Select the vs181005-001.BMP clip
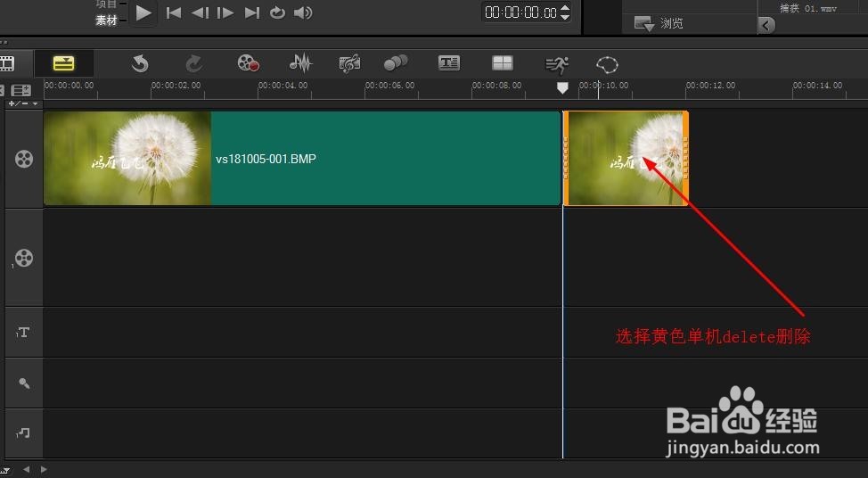 tap(302, 159)
